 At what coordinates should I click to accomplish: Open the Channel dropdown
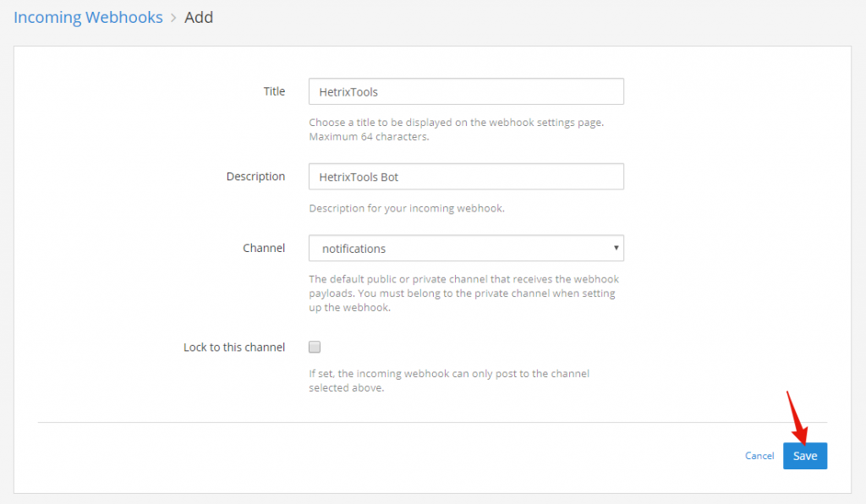(466, 248)
